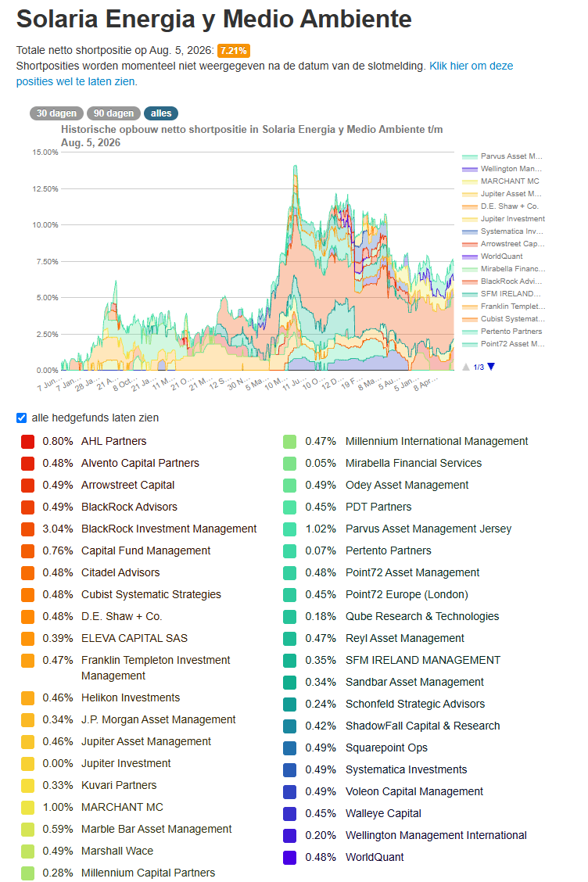Viewport: 588px width, 882px height.
Task: Open Arrowstreet Capital entry
Action: (x=127, y=486)
